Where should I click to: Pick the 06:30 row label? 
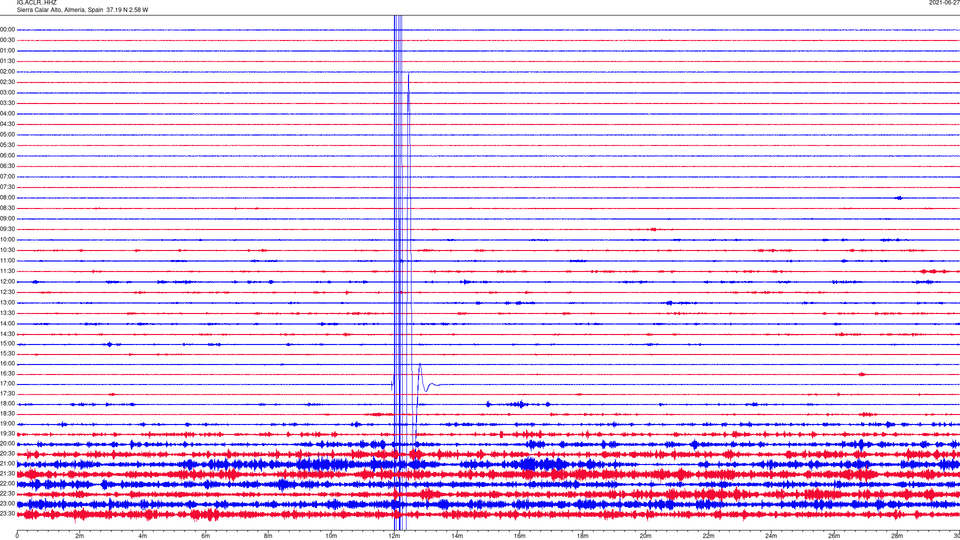[x=7, y=166]
